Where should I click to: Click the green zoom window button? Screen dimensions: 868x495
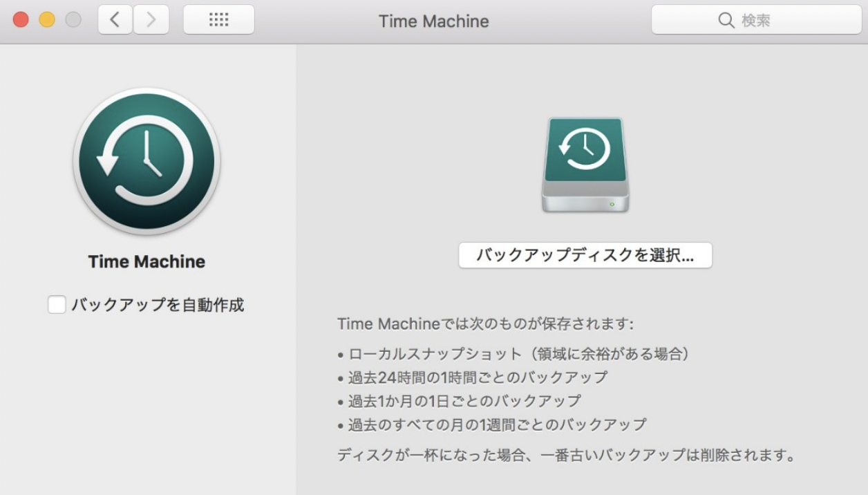pyautogui.click(x=73, y=19)
